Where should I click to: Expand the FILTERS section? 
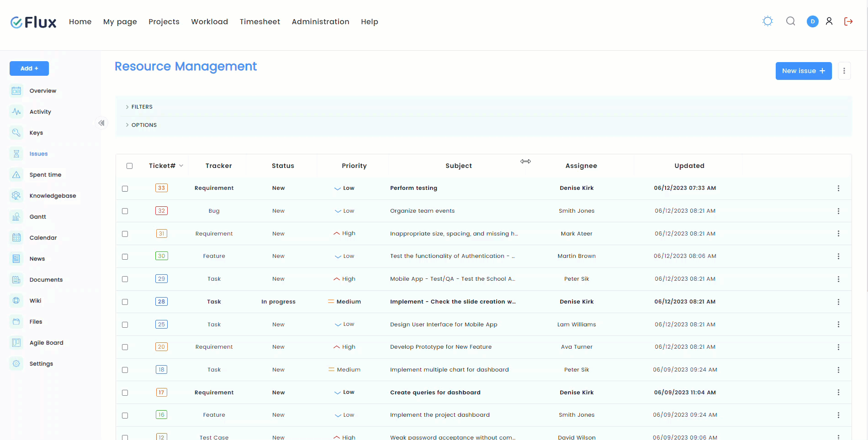click(x=142, y=107)
